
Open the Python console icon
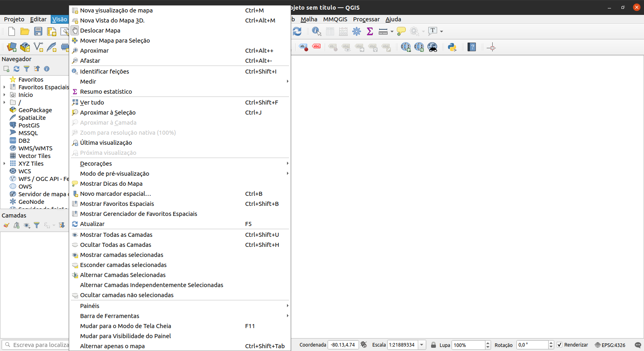(x=452, y=47)
